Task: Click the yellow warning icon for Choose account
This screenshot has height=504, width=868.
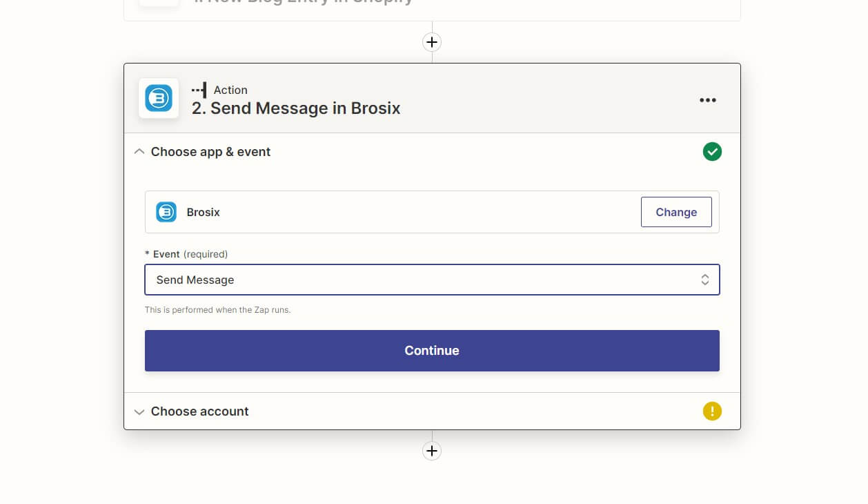Action: point(712,411)
